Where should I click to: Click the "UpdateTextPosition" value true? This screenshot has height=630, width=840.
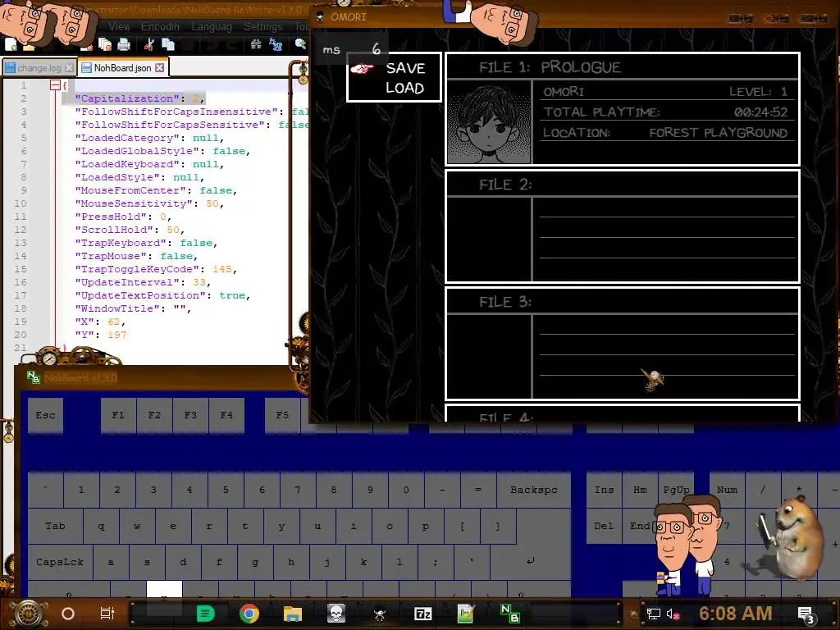(x=232, y=295)
